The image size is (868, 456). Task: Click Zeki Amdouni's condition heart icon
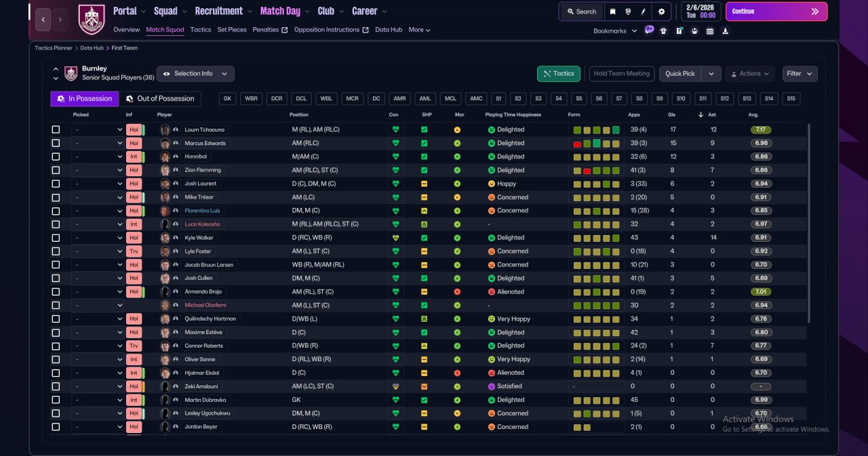click(395, 386)
